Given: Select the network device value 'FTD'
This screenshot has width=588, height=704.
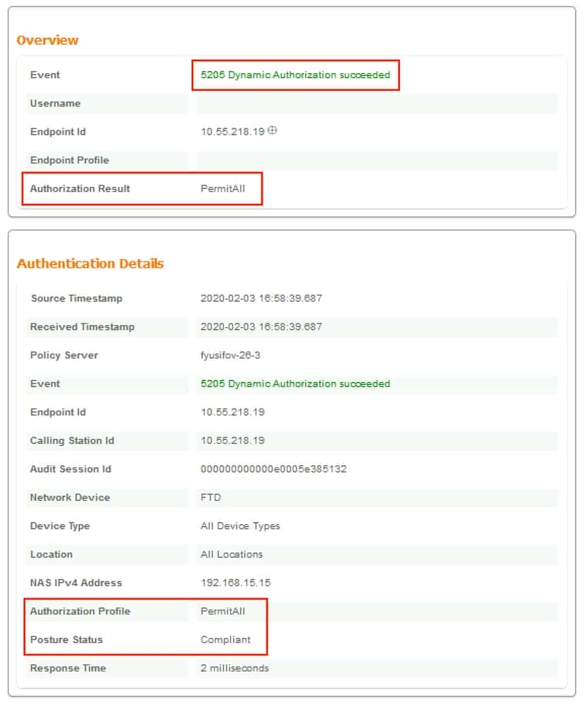Looking at the screenshot, I should [x=211, y=498].
